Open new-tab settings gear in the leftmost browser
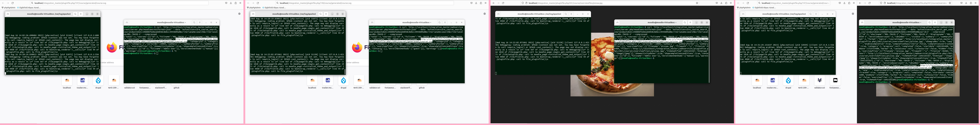980x125 pixels. pyautogui.click(x=239, y=14)
